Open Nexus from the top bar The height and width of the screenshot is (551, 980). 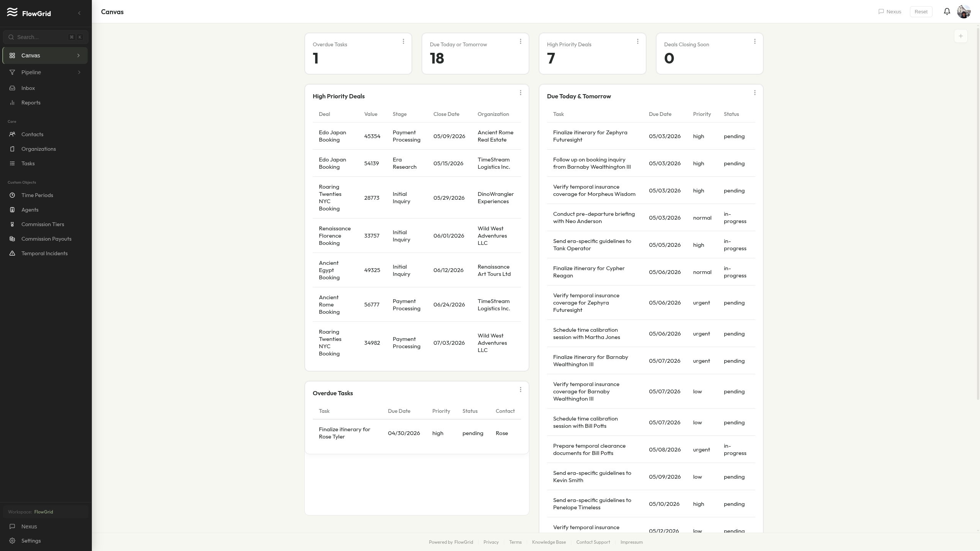890,11
